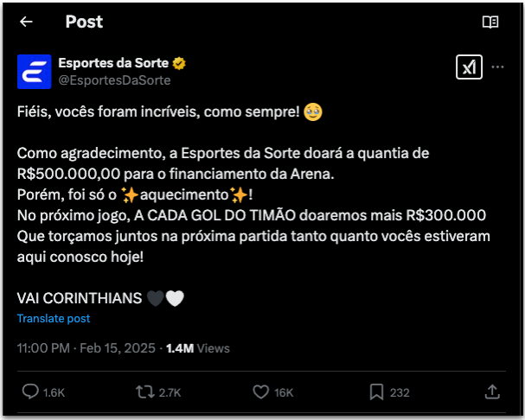
Task: View the 1.4M Views analytics
Action: tap(197, 347)
